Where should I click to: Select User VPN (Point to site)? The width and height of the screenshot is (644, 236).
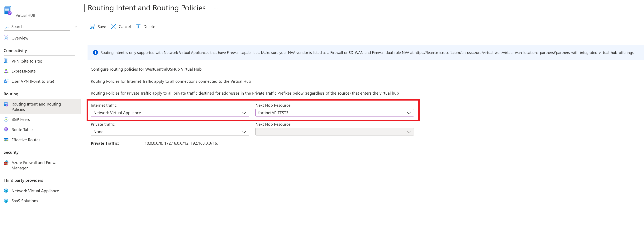tap(32, 81)
